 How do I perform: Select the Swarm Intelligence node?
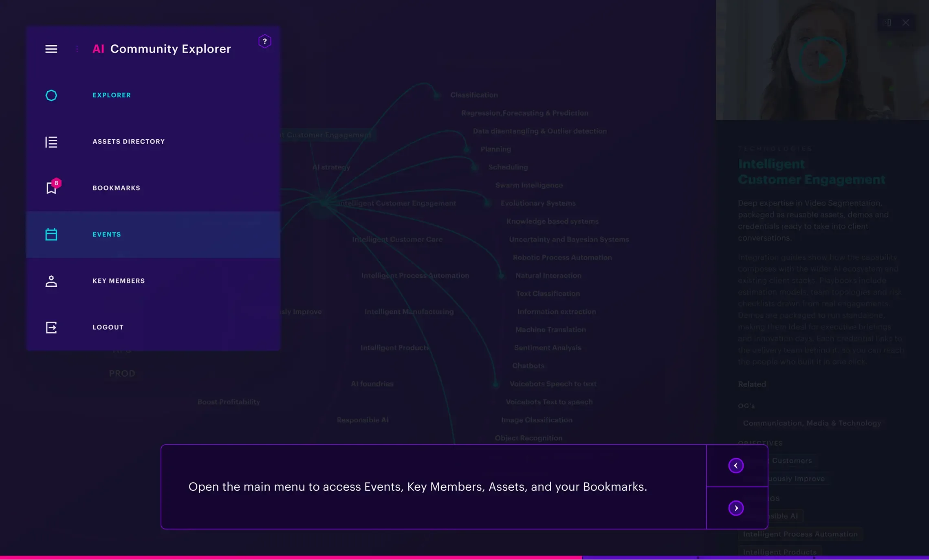pos(529,185)
